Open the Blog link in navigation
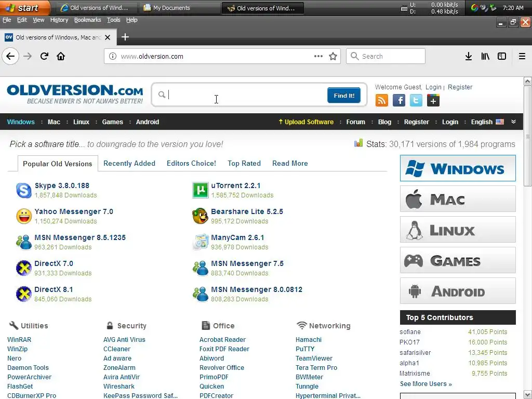 point(384,122)
